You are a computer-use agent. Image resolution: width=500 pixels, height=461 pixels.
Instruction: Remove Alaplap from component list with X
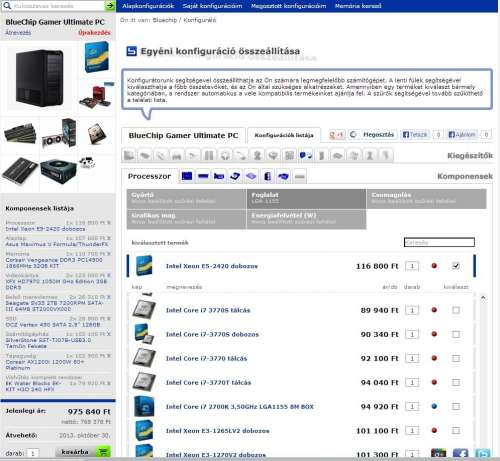click(x=109, y=238)
